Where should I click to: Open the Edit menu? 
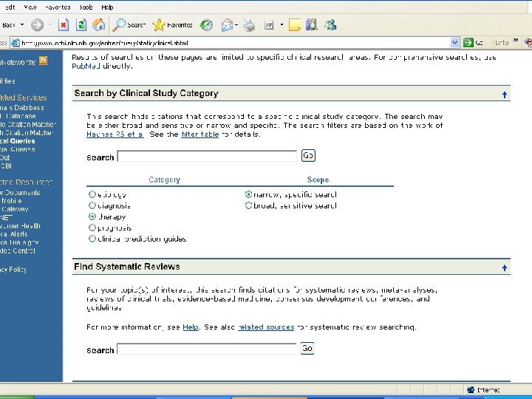[x=9, y=7]
